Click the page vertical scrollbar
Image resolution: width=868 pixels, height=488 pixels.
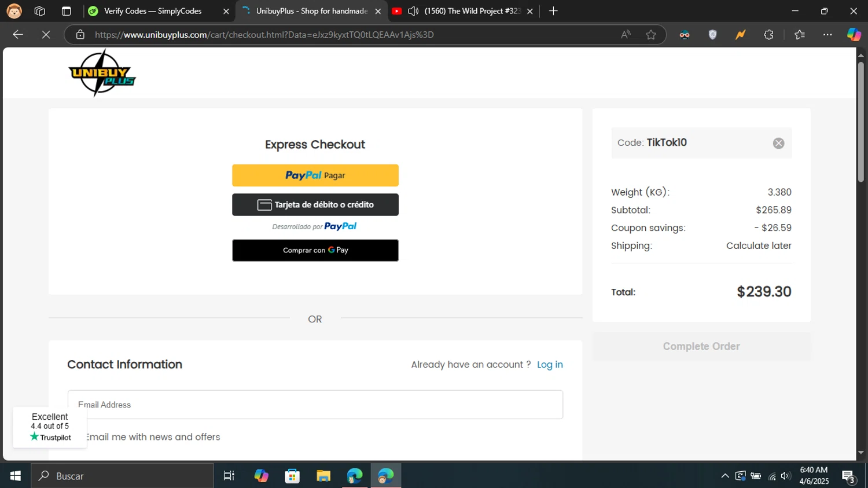point(861,122)
